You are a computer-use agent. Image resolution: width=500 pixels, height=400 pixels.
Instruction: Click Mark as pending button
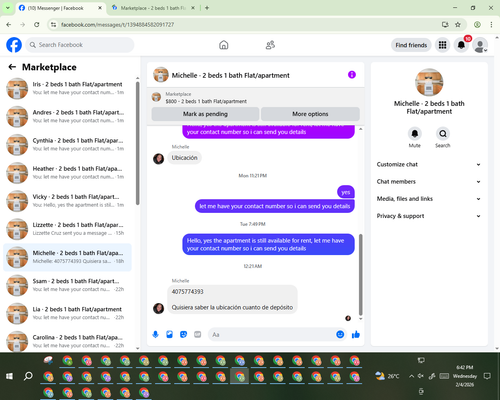coord(205,114)
